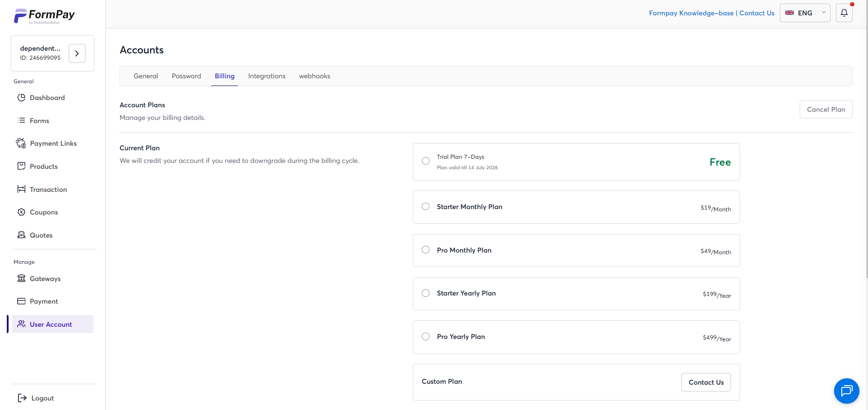Image resolution: width=868 pixels, height=410 pixels.
Task: Select the Starter Monthly Plan radio button
Action: (x=425, y=206)
